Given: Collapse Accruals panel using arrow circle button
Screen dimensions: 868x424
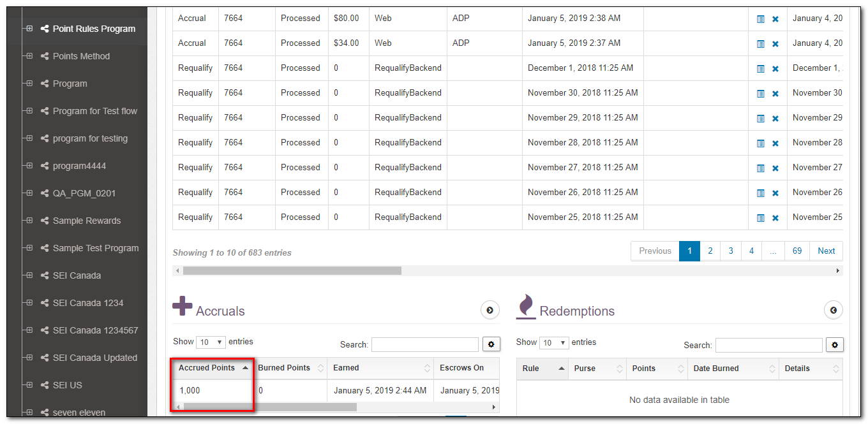Looking at the screenshot, I should tap(490, 310).
